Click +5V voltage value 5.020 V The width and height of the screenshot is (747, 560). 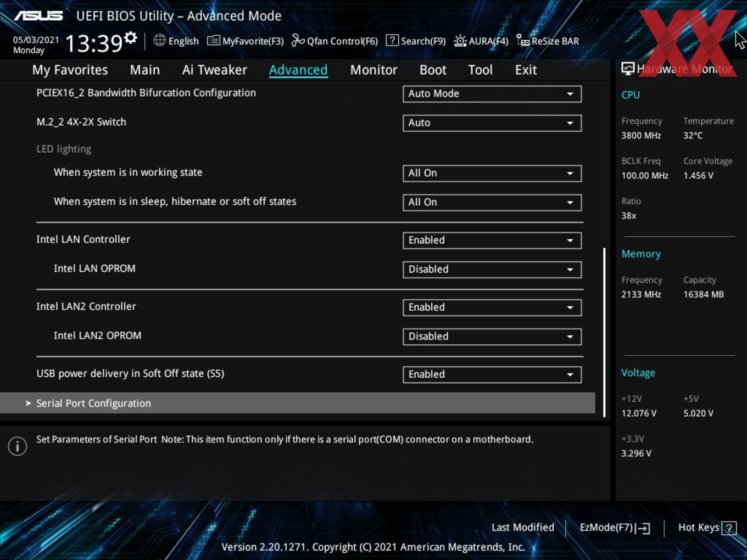(x=698, y=413)
